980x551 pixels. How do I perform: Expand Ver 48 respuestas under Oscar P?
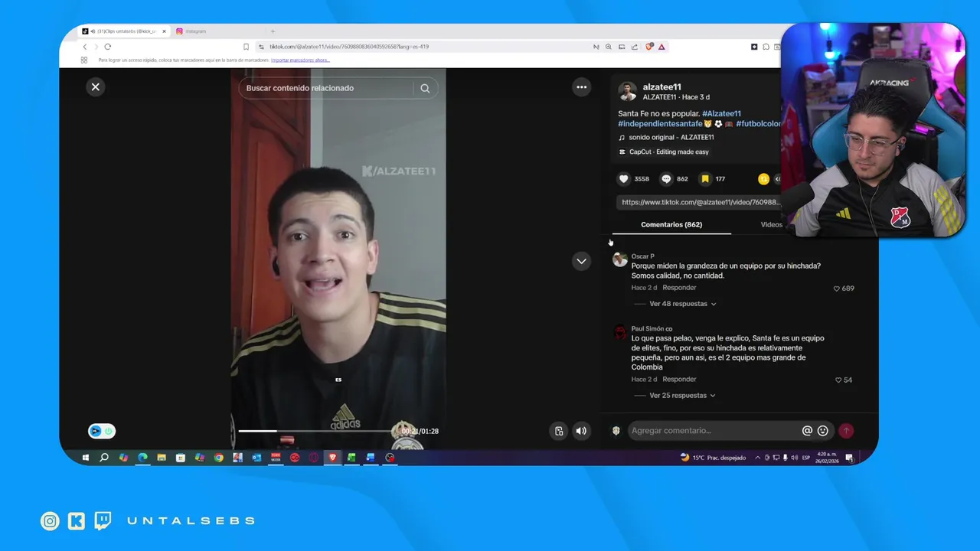(682, 304)
